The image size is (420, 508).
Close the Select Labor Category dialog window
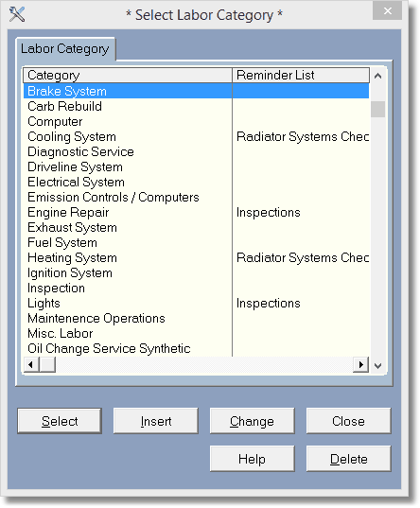coord(387,11)
